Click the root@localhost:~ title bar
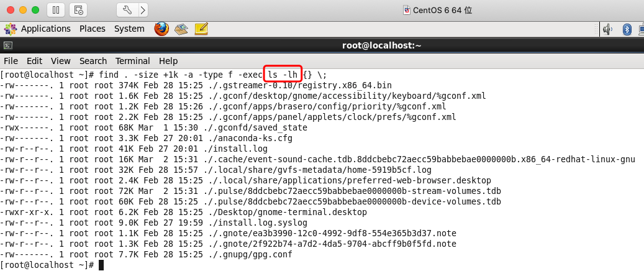Viewport: 644px width, 276px height. 381,45
